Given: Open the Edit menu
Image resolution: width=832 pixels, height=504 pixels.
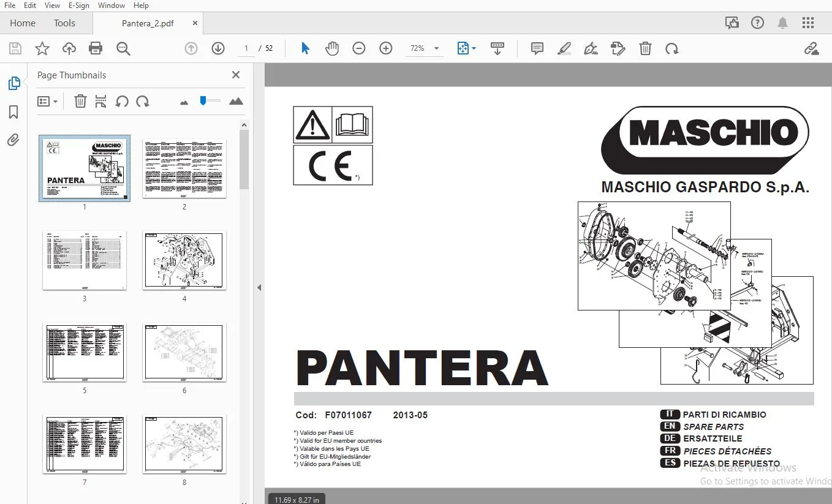Looking at the screenshot, I should coord(30,6).
